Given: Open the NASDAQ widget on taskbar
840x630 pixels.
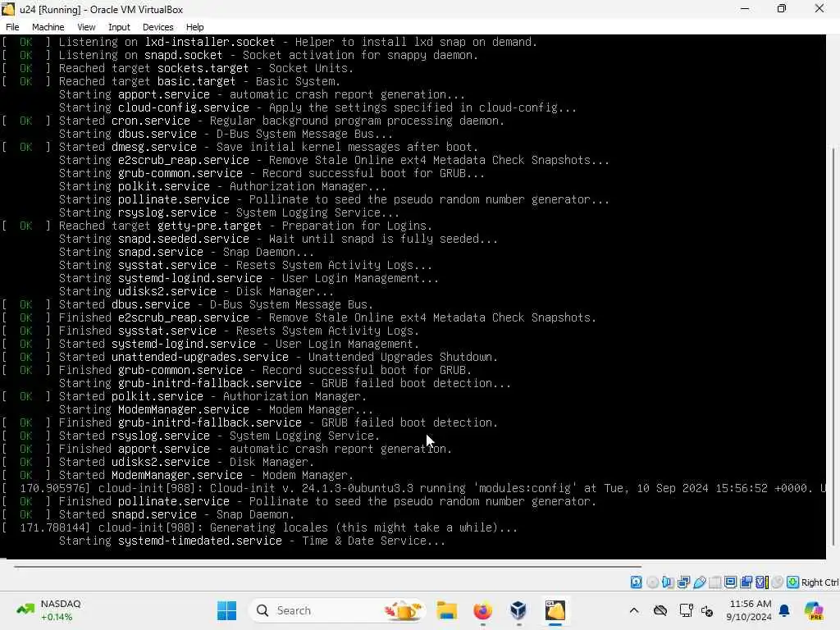Looking at the screenshot, I should (48, 610).
